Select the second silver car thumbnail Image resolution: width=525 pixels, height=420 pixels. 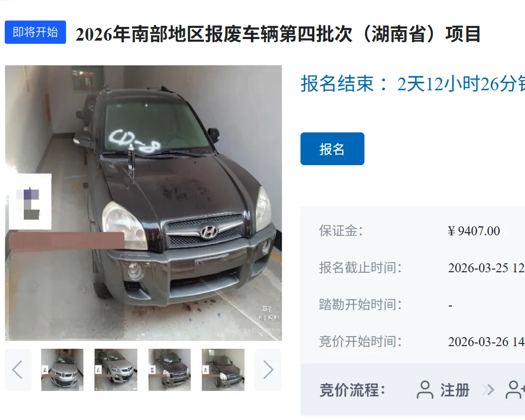pos(116,370)
